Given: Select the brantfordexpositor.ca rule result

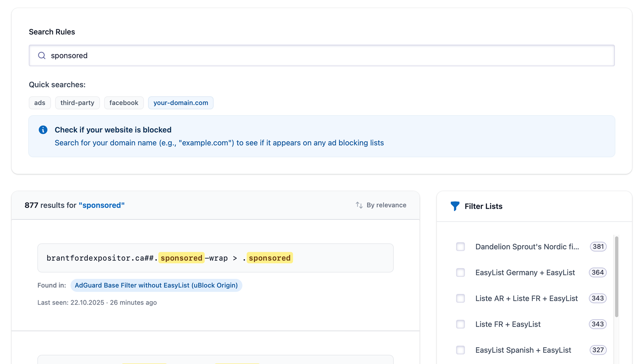Looking at the screenshot, I should 169,258.
